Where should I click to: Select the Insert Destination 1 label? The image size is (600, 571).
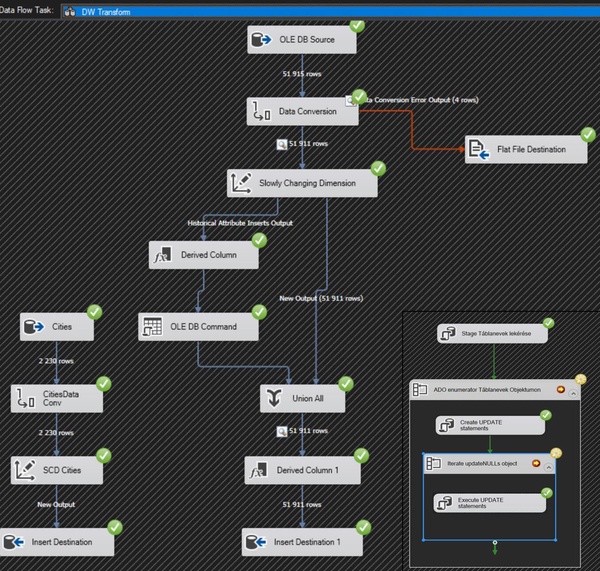click(307, 542)
